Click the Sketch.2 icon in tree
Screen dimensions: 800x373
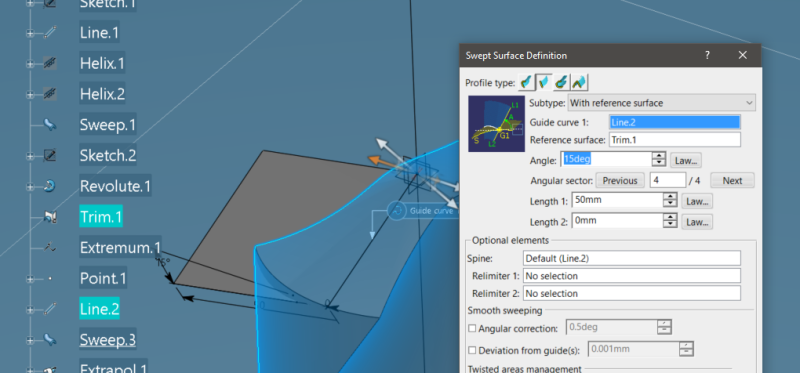click(x=49, y=156)
